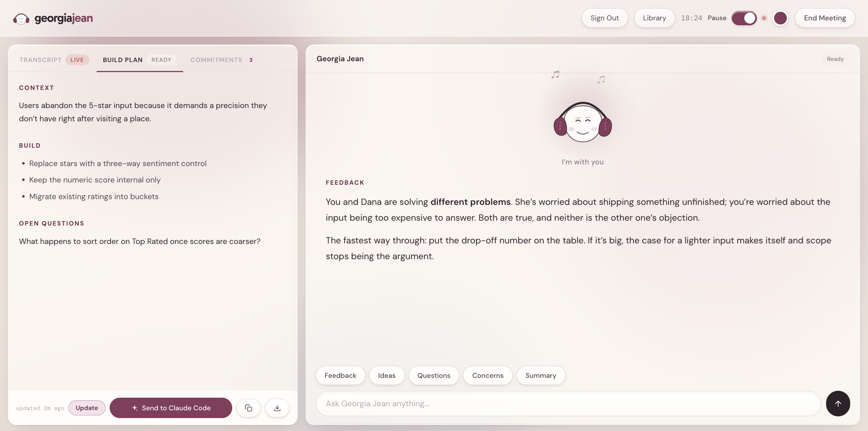The image size is (868, 431).
Task: Open the Library
Action: click(654, 18)
